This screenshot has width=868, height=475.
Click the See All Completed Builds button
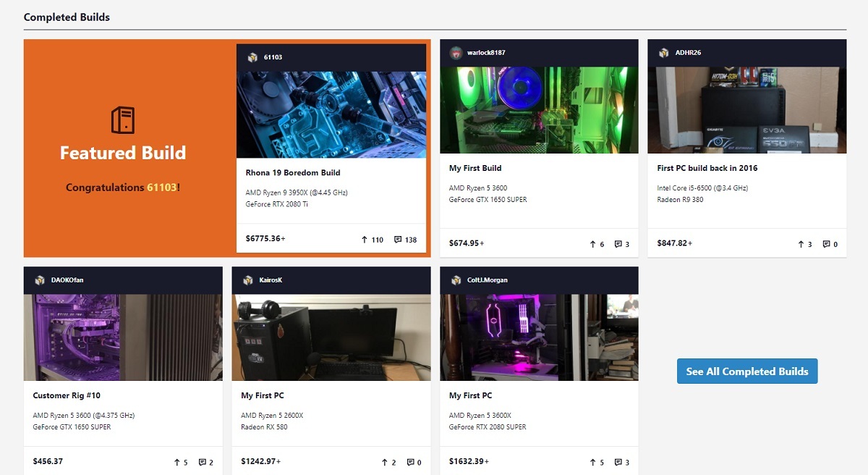click(747, 371)
